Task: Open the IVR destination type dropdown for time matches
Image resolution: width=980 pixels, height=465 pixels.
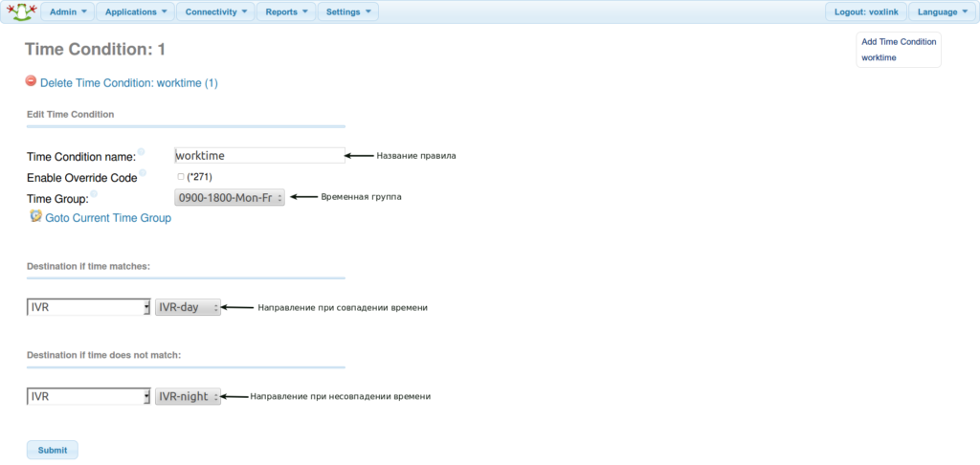Action: click(x=89, y=307)
